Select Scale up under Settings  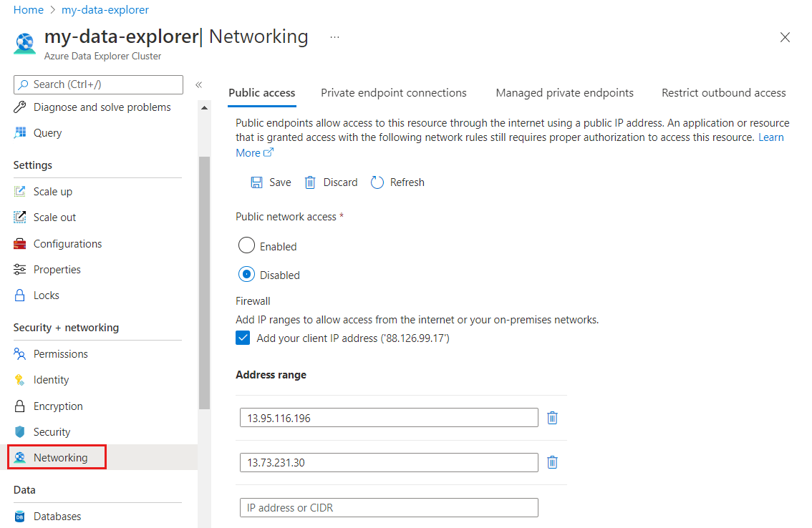tap(53, 191)
